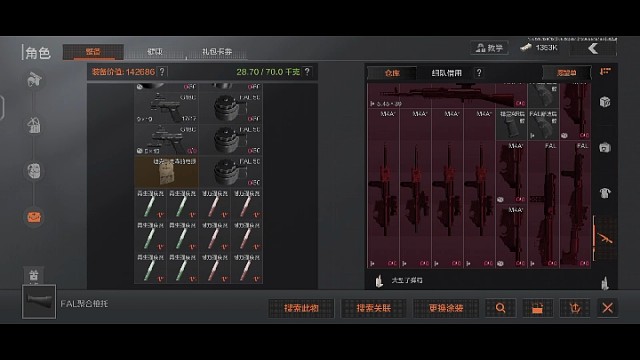Click the 搜索此物 search this item button
Screen dimensions: 640x360
pos(301,308)
